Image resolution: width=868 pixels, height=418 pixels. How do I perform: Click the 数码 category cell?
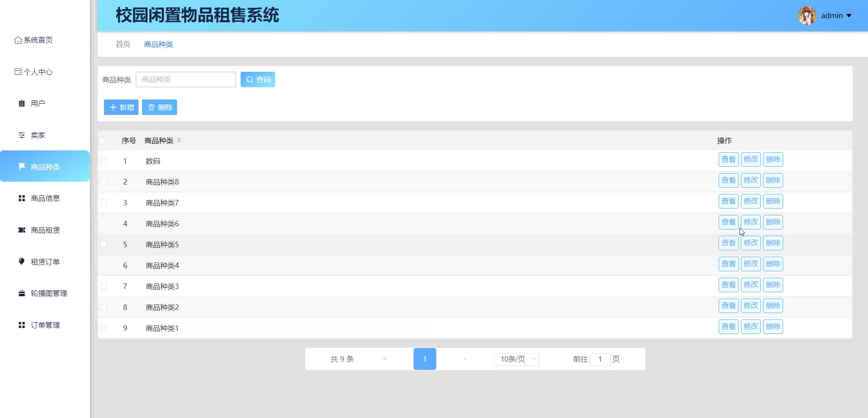[x=153, y=161]
